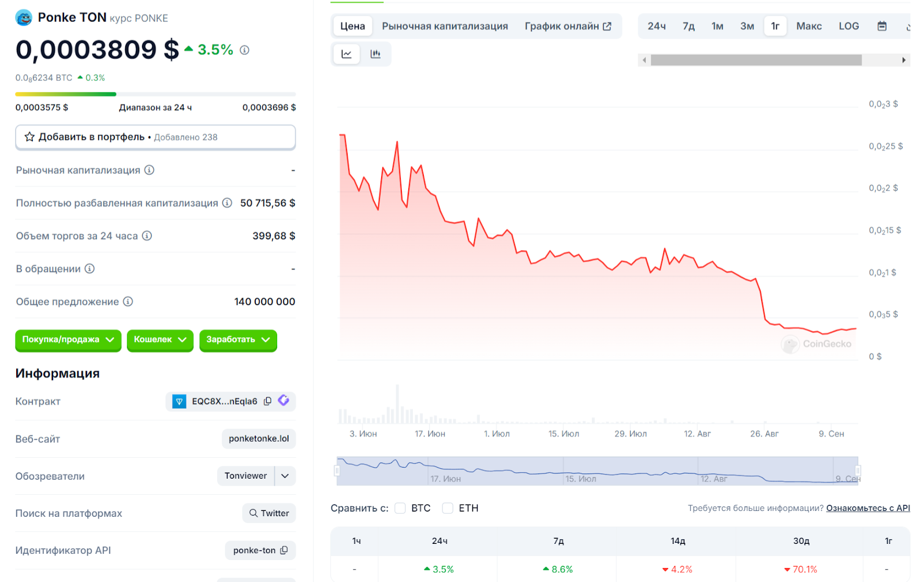Click the info icon beside В обращении
Image resolution: width=924 pixels, height=582 pixels.
coord(90,268)
